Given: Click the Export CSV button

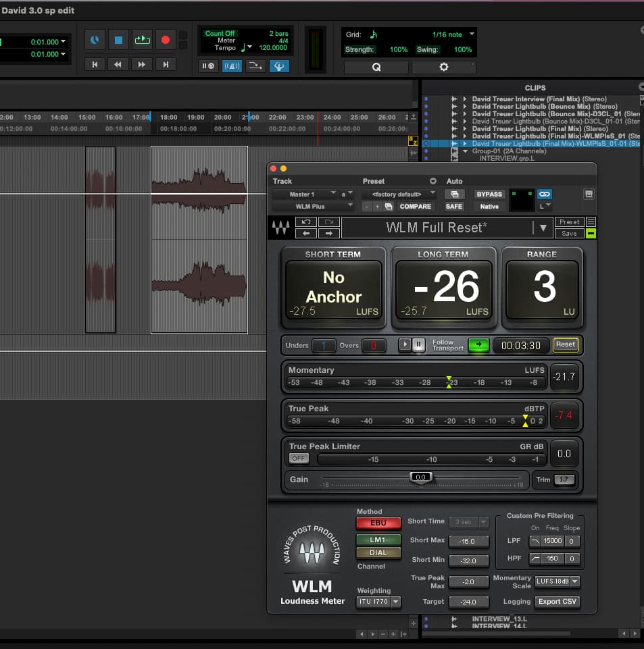Looking at the screenshot, I should (x=558, y=601).
